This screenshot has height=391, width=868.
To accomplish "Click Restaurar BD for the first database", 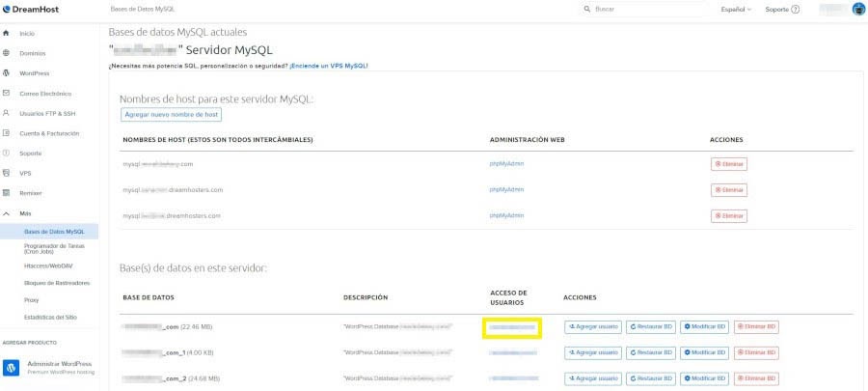I will (x=651, y=326).
